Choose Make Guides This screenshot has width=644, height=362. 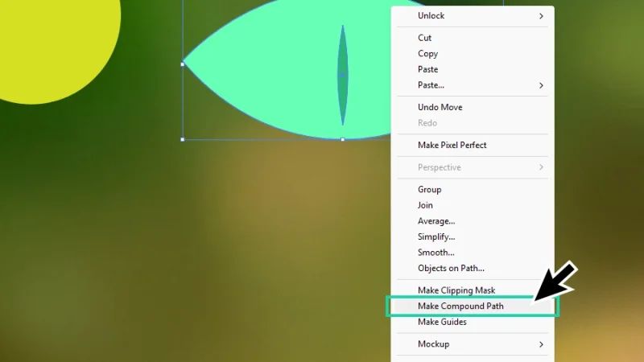(x=441, y=322)
